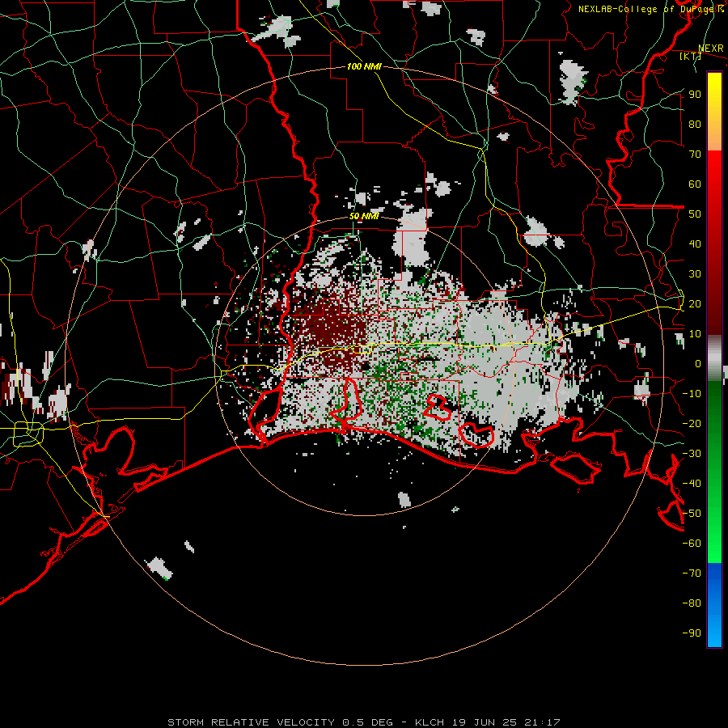This screenshot has width=728, height=728.
Task: Select the -90 value on velocity scale
Action: [692, 633]
